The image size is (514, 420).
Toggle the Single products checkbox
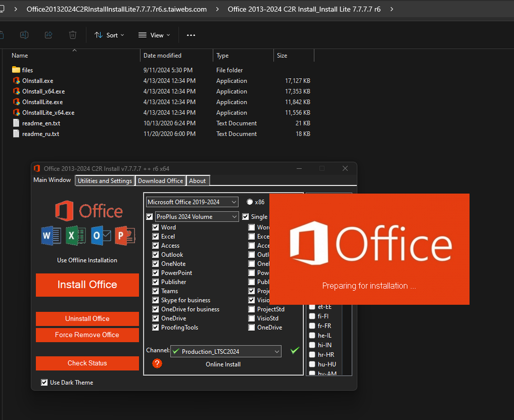coord(245,217)
